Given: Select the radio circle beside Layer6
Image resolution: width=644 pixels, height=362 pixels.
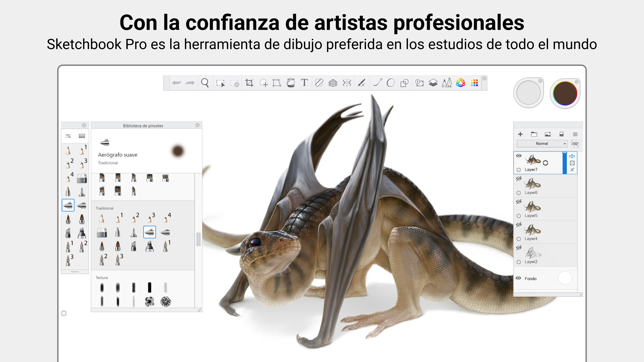Looking at the screenshot, I should 519,193.
